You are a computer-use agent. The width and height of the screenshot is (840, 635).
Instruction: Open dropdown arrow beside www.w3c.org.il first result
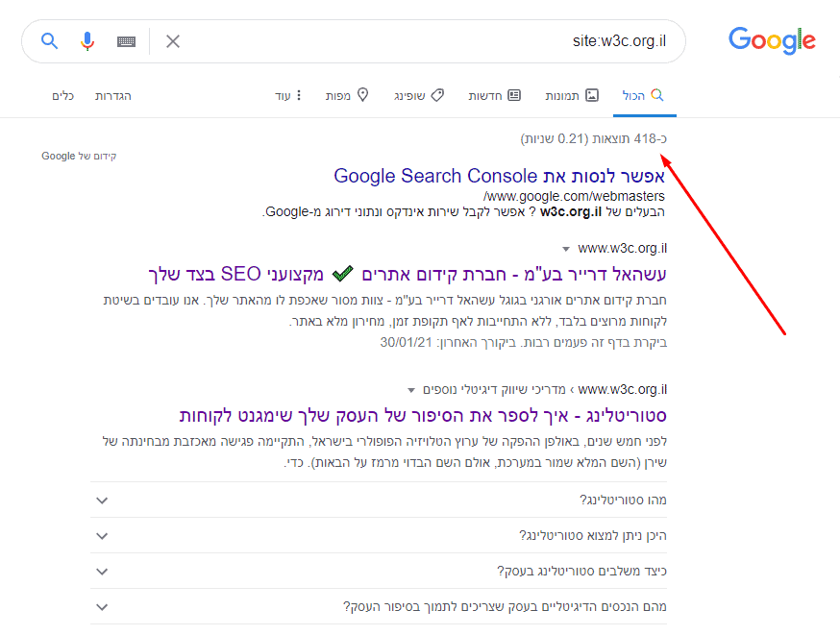pyautogui.click(x=566, y=249)
